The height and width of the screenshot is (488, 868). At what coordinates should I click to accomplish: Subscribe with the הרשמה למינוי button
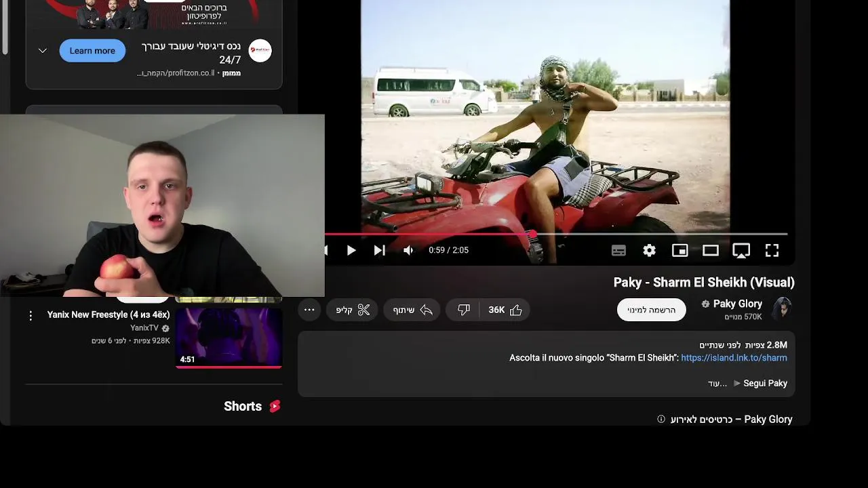pyautogui.click(x=651, y=310)
